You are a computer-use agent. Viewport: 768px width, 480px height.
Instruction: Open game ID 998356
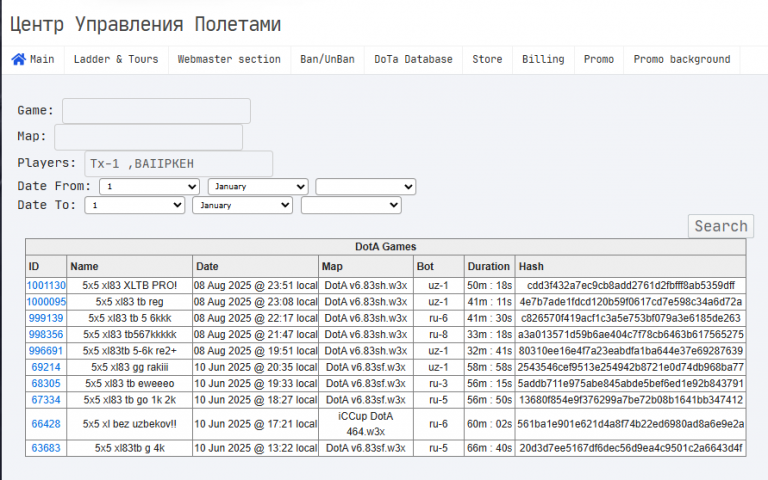tap(46, 335)
